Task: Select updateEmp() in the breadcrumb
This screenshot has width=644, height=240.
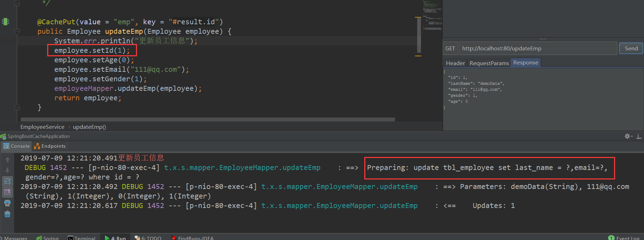Action: pyautogui.click(x=89, y=127)
